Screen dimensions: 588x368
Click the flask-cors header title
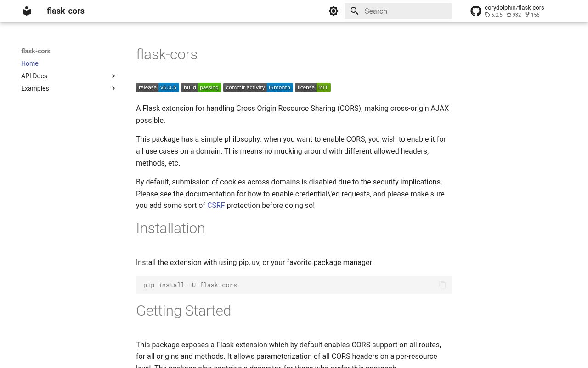click(66, 11)
